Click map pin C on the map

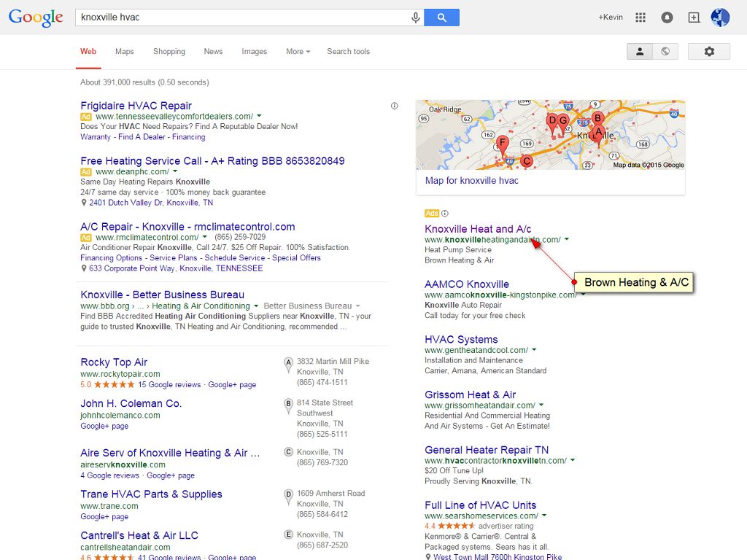coord(527,161)
